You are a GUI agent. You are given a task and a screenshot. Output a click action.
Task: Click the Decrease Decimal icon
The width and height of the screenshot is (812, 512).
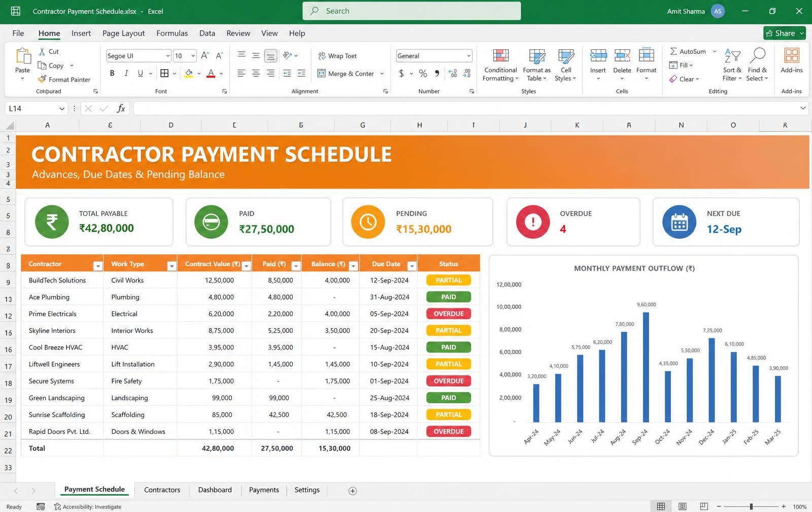[467, 73]
